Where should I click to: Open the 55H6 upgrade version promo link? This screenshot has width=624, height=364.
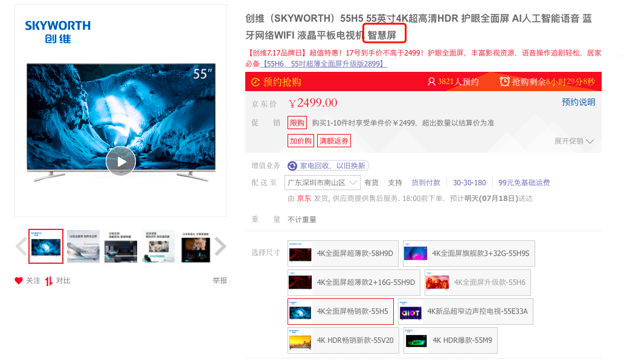[324, 63]
